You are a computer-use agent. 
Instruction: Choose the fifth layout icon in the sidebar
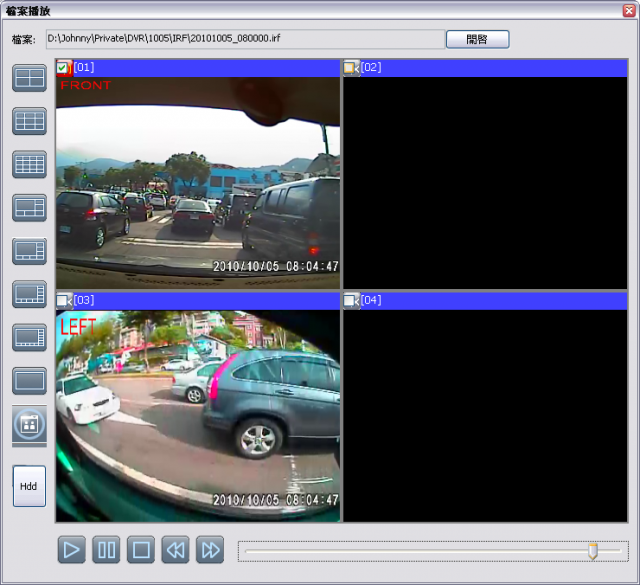point(29,251)
